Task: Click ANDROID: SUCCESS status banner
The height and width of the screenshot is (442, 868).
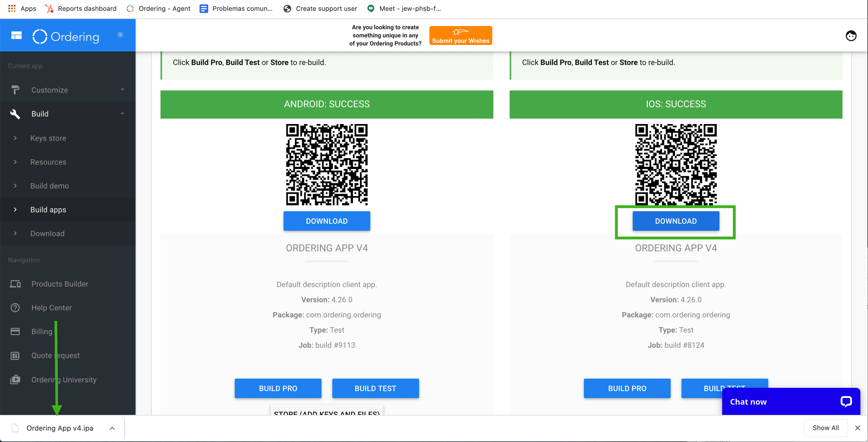Action: tap(326, 104)
